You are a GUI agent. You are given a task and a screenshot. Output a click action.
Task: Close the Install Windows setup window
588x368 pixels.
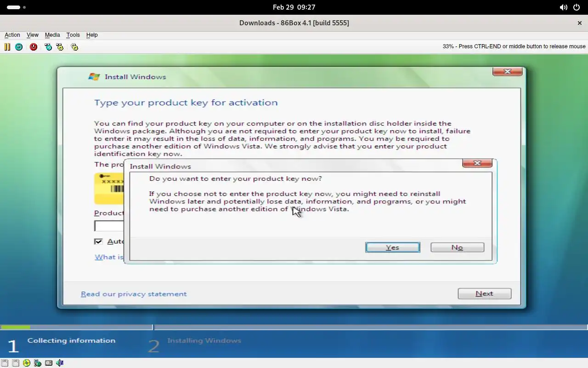508,72
